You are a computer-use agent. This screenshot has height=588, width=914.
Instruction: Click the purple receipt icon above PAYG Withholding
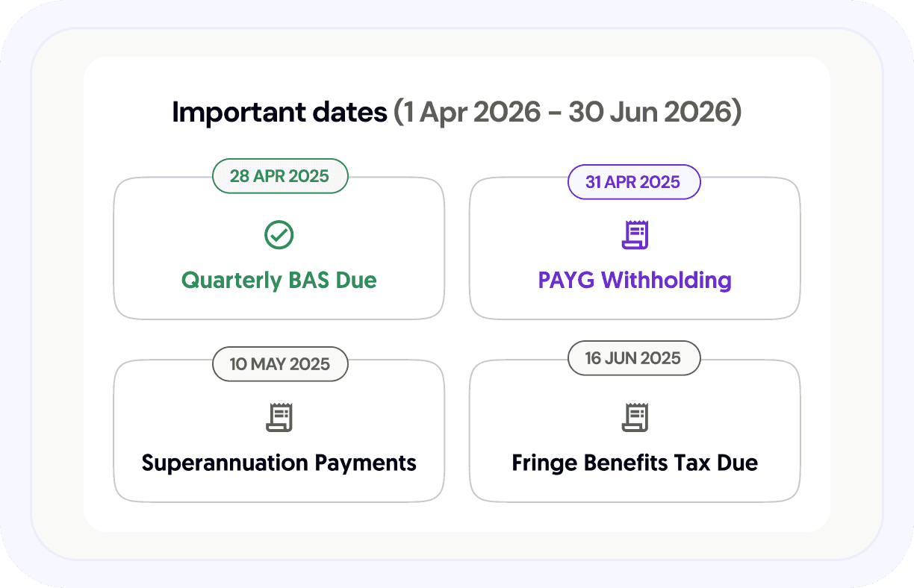635,235
